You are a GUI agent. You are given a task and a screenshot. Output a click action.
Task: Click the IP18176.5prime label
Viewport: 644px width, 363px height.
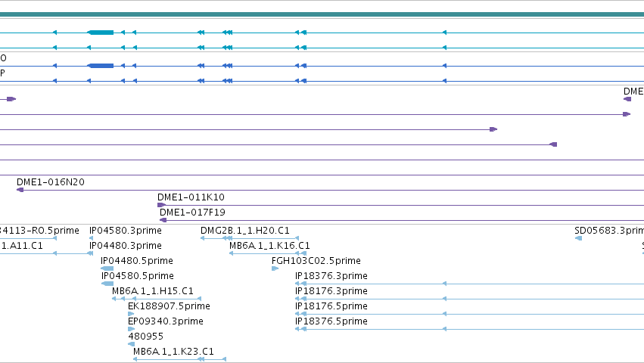(x=331, y=306)
